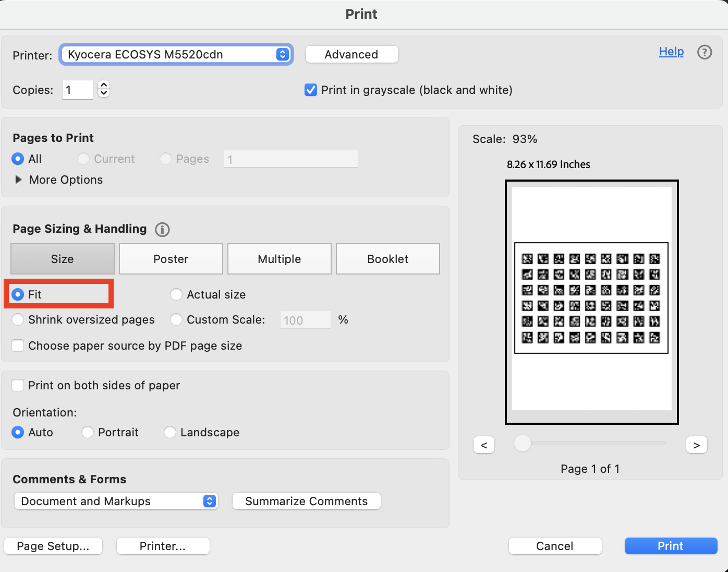Click the Page Sizing info icon
728x572 pixels.
click(x=162, y=229)
